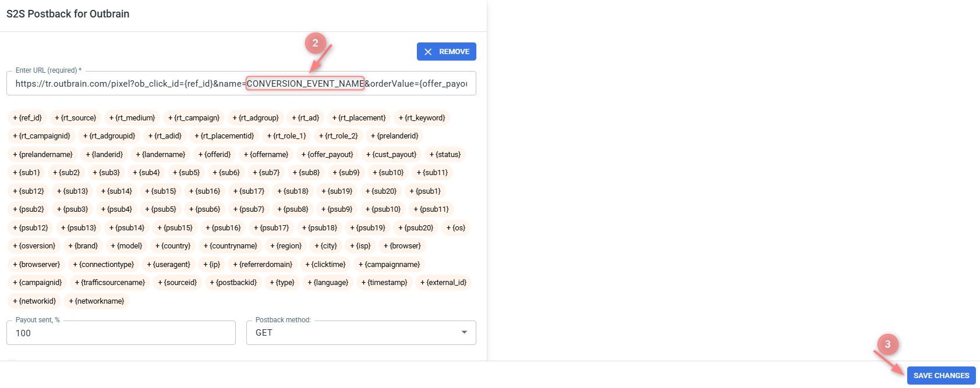980x388 pixels.
Task: Add the {offername} token
Action: (266, 155)
